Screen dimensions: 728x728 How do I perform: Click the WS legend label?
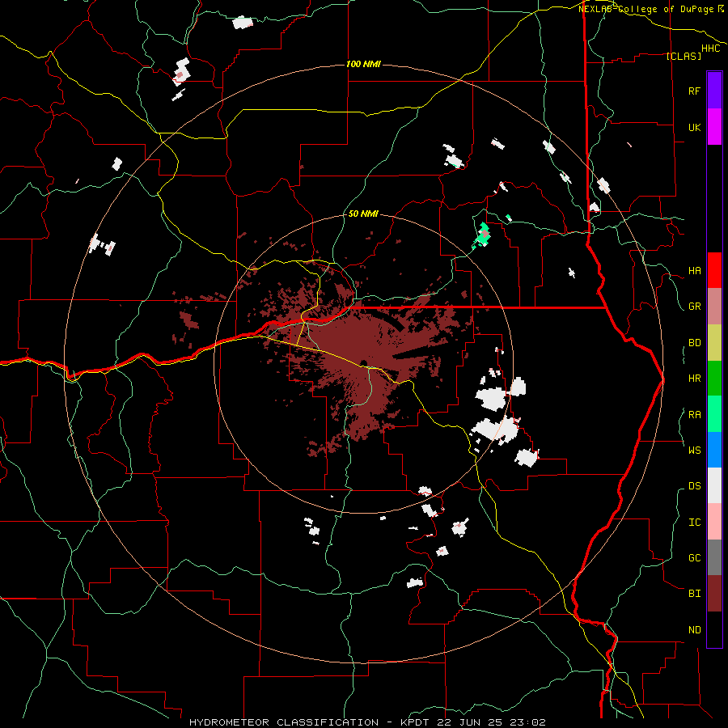(x=694, y=450)
